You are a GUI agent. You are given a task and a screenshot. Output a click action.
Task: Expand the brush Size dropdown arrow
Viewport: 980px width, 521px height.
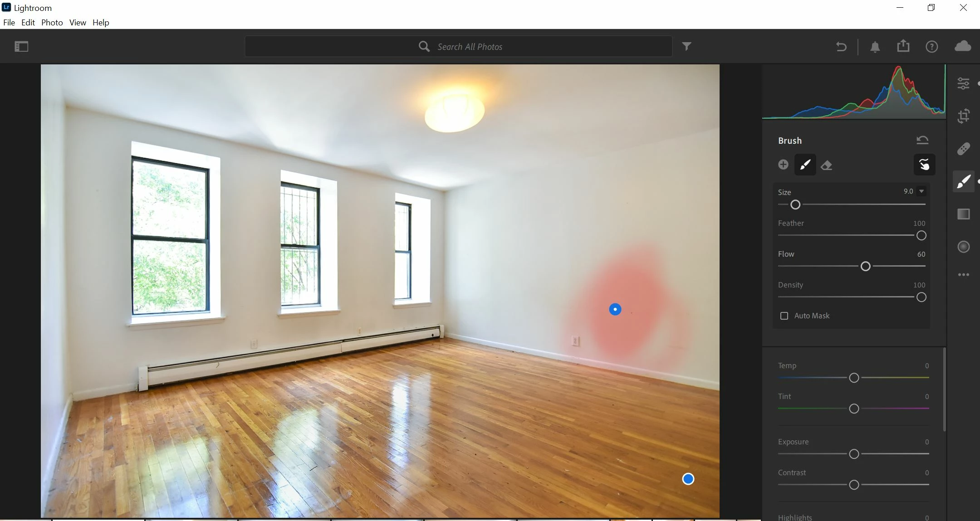point(921,191)
